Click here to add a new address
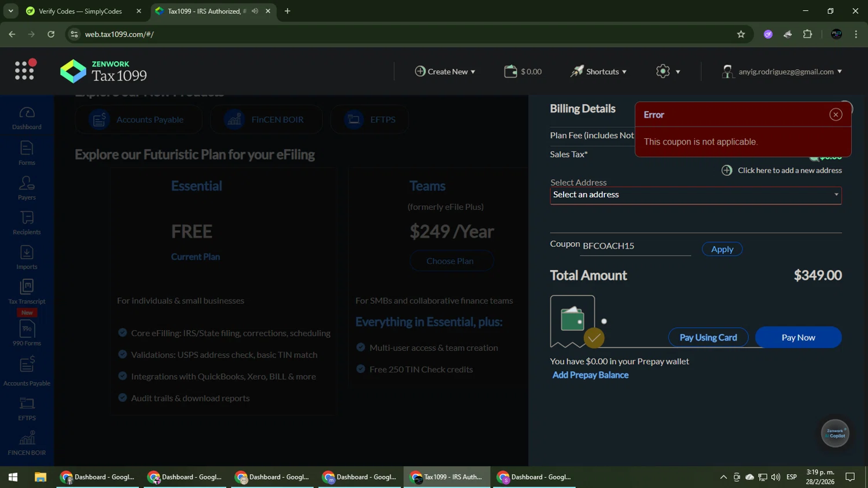Screen dimensions: 868x488 click(782, 171)
